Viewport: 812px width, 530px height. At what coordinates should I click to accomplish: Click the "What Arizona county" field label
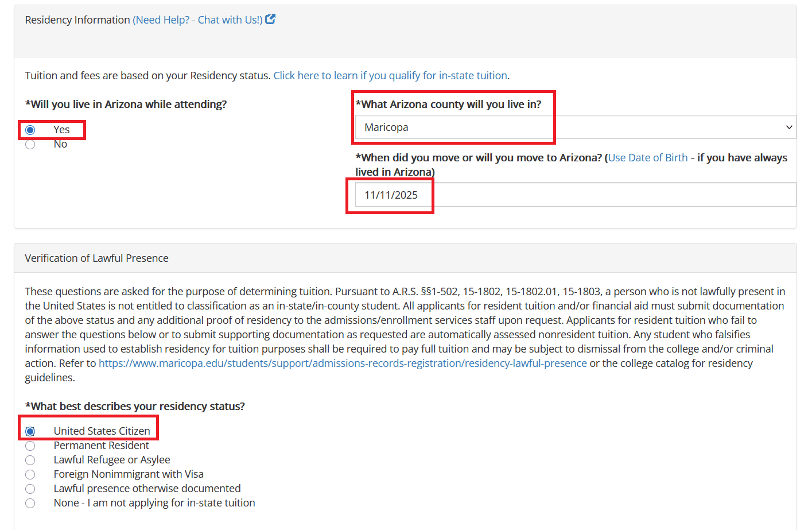point(448,105)
